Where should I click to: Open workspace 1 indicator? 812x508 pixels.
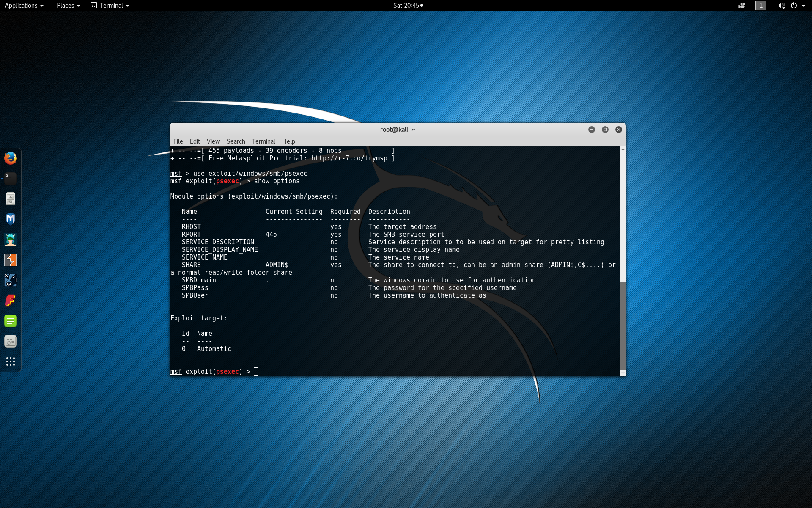[761, 6]
